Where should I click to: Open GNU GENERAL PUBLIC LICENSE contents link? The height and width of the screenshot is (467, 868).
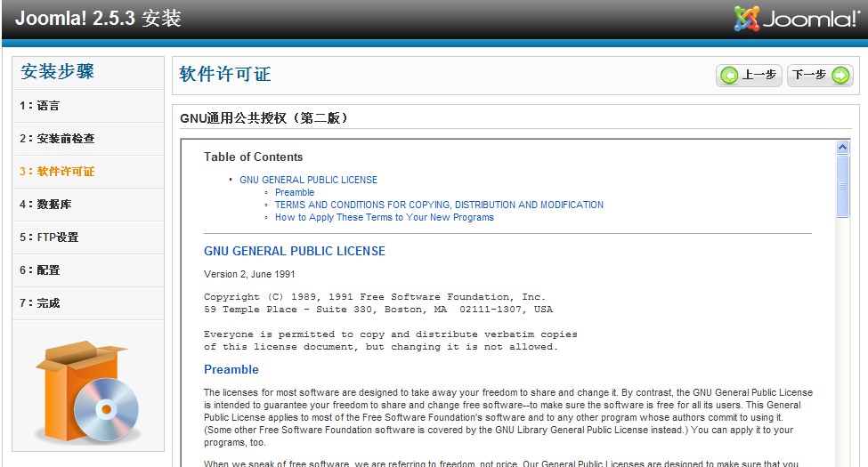[308, 180]
